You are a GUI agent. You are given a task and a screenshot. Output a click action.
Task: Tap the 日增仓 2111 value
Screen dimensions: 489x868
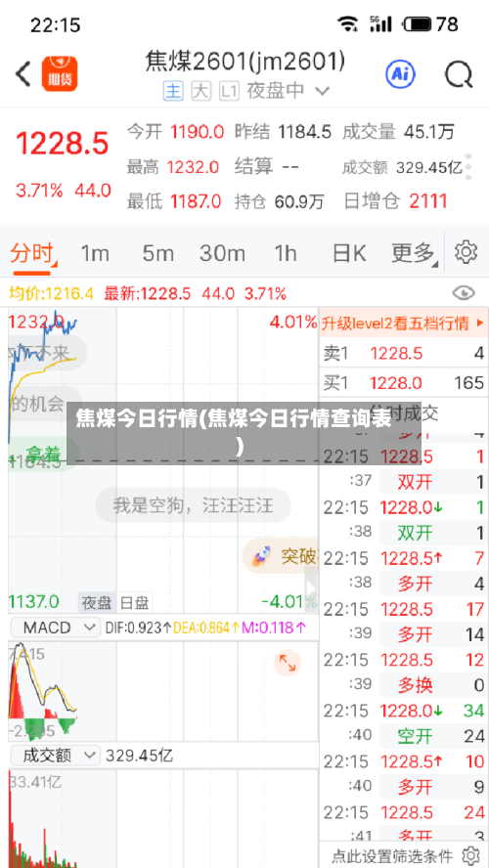(428, 201)
